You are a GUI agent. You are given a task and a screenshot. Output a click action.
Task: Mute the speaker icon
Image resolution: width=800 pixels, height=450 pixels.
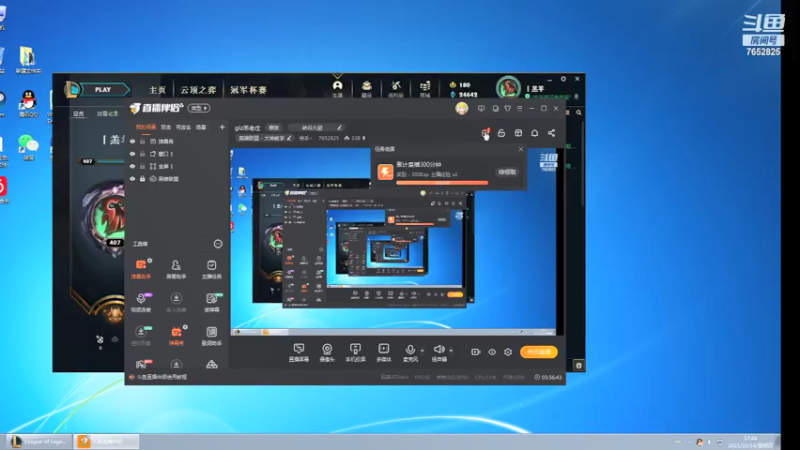tap(439, 350)
